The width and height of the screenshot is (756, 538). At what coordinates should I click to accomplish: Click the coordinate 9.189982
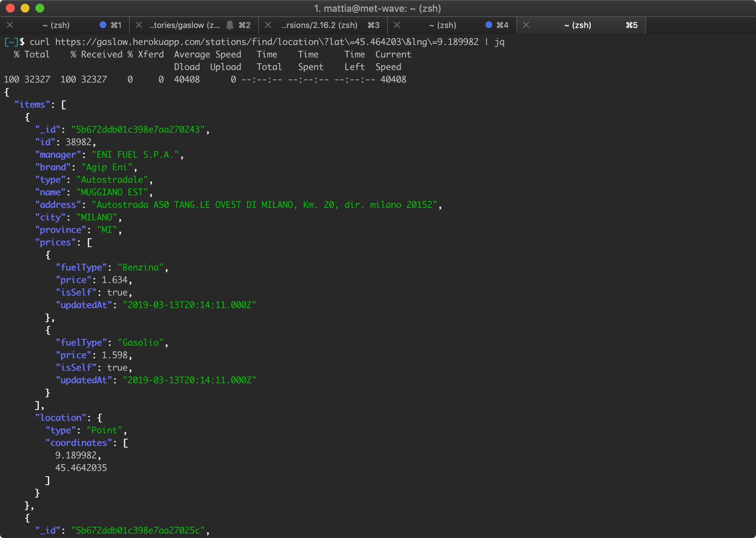(76, 455)
